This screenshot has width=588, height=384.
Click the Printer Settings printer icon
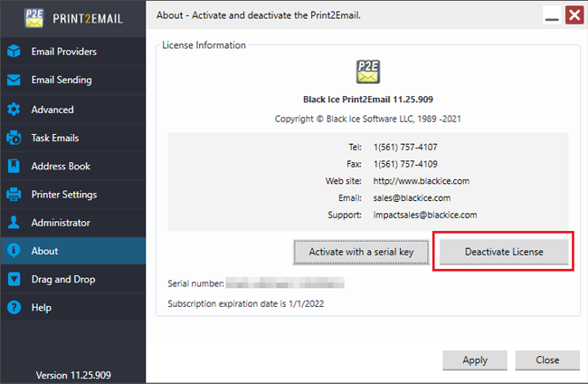tap(14, 194)
